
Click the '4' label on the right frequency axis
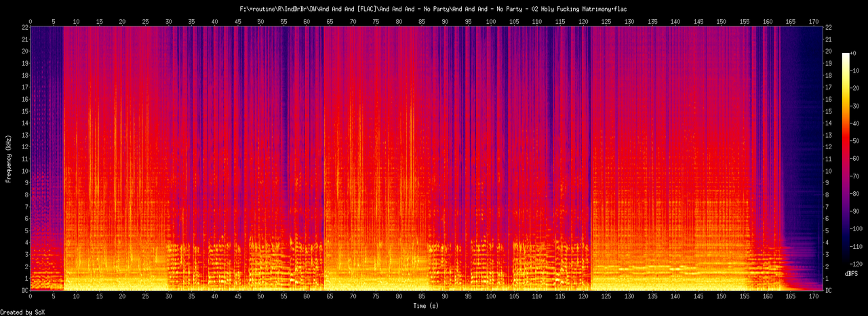point(828,242)
